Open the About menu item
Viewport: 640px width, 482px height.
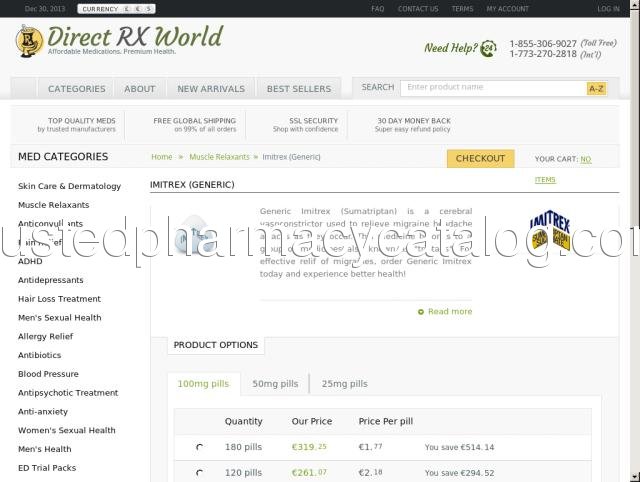pyautogui.click(x=140, y=89)
